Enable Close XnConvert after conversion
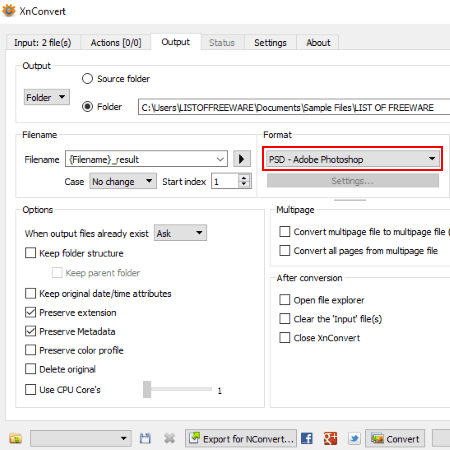 (285, 338)
